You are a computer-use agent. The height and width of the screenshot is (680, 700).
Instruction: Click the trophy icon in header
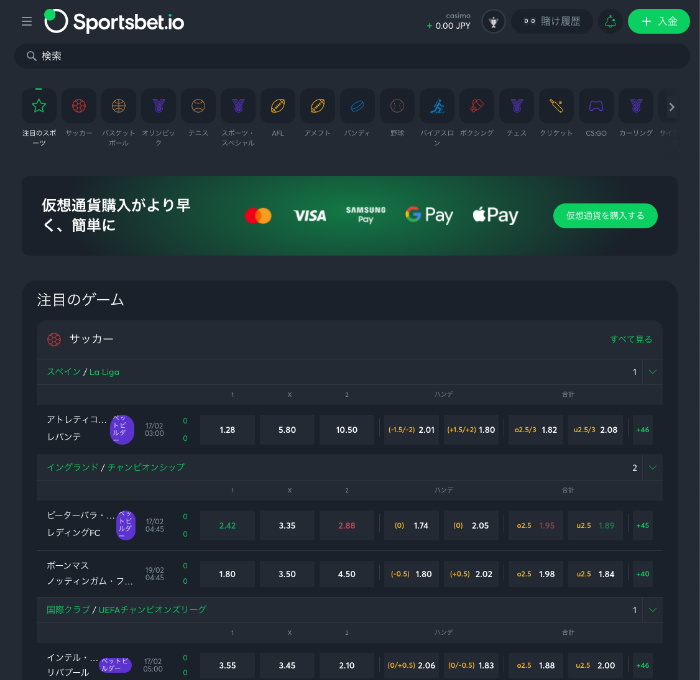coord(493,22)
